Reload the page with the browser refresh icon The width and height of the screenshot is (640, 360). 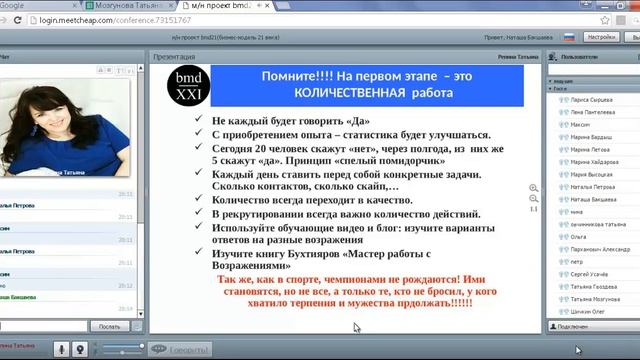coord(17,20)
